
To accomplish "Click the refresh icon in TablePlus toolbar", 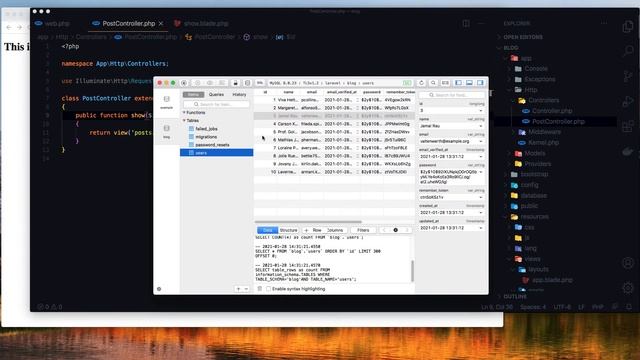I will coord(422,83).
